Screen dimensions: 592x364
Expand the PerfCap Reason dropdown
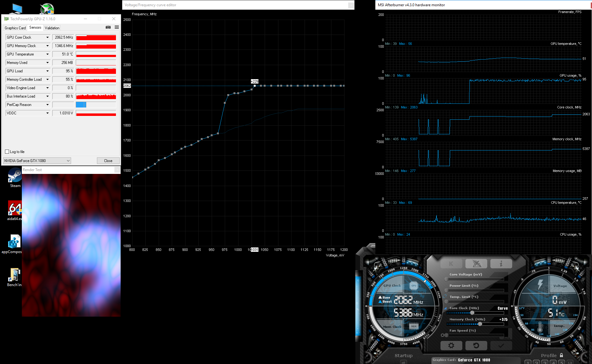[x=47, y=105]
